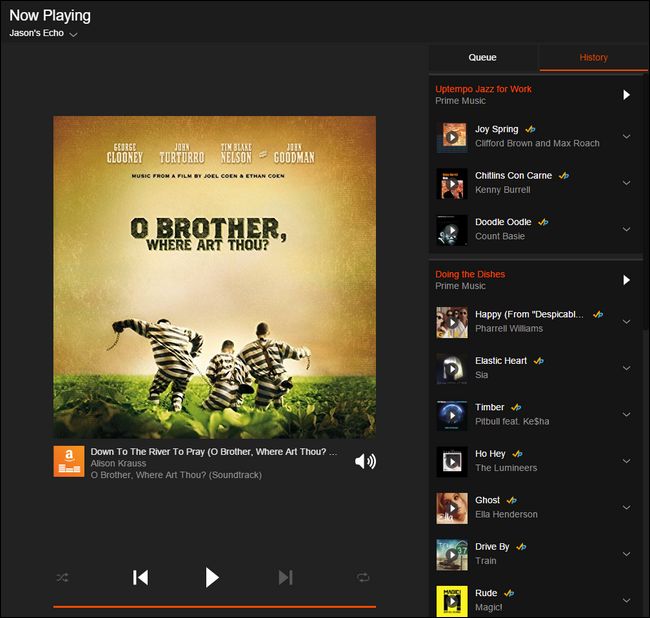Play the Uptempo Jazz for Work station
The width and height of the screenshot is (650, 618).
pyautogui.click(x=626, y=95)
